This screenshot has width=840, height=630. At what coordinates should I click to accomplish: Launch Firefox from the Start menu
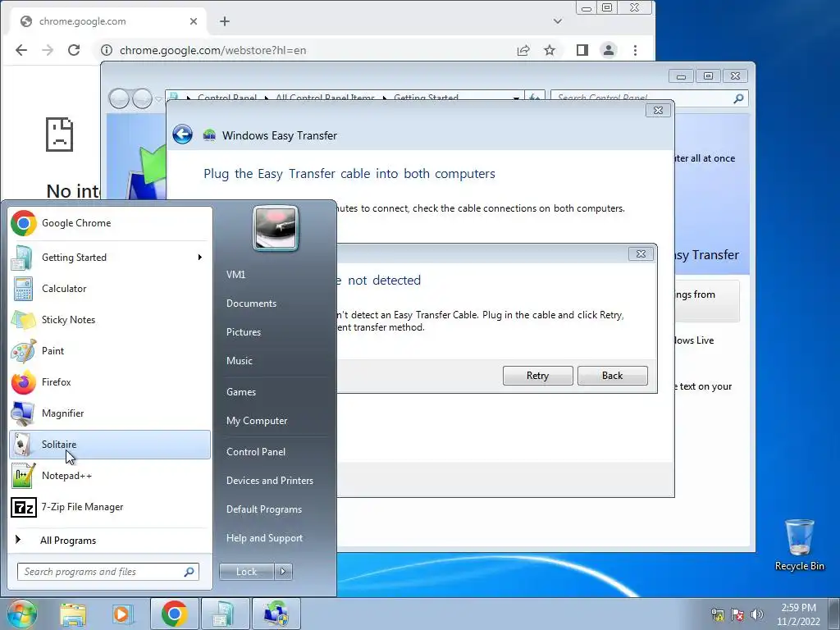tap(110, 382)
